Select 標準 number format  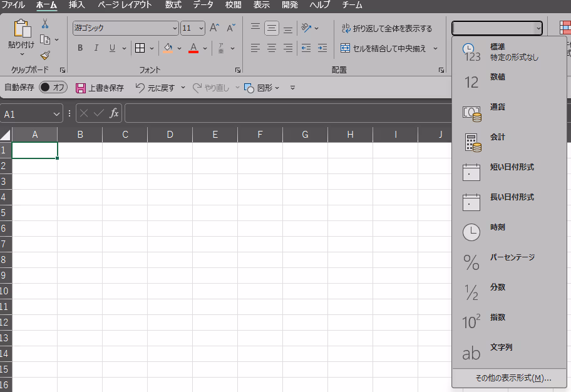tap(509, 52)
